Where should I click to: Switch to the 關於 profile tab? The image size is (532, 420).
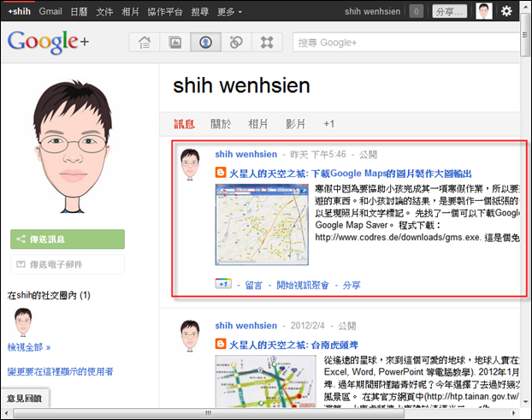pyautogui.click(x=221, y=124)
